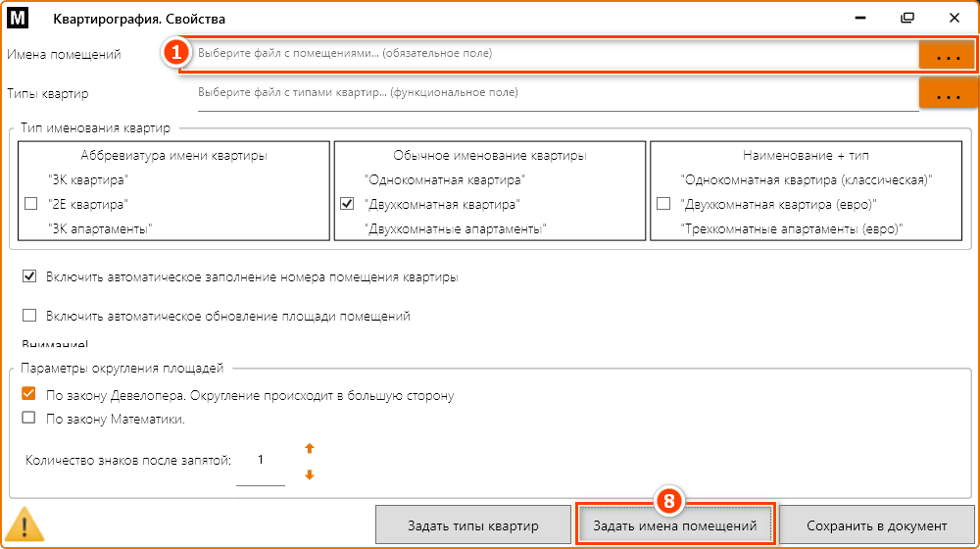Uncheck "По закону Девелопера" rounding option
The width and height of the screenshot is (980, 549).
29,395
